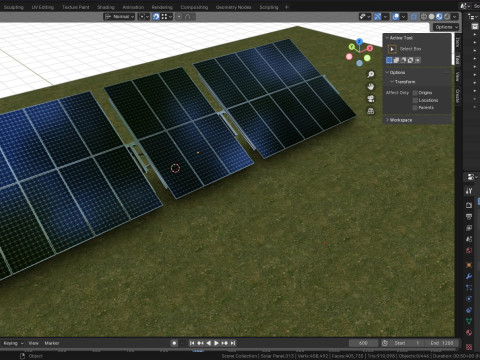The height and width of the screenshot is (360, 480).
Task: Switch to wireframe viewport shading
Action: [424, 17]
